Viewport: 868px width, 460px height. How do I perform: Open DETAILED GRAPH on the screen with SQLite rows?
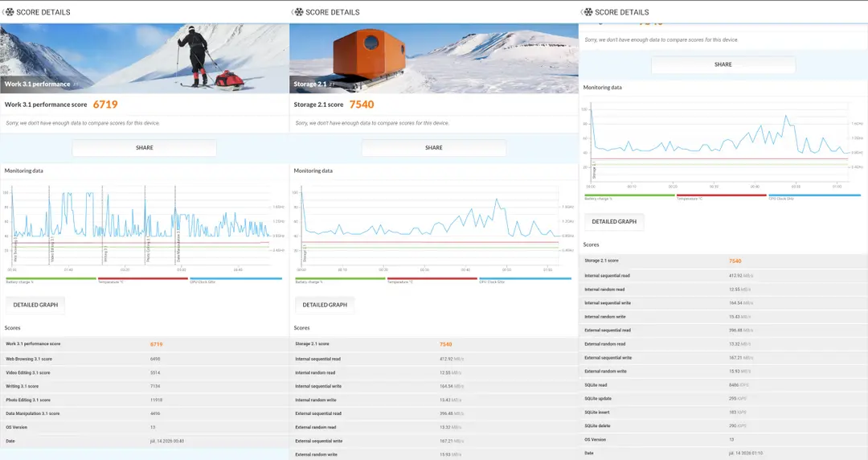pos(614,222)
